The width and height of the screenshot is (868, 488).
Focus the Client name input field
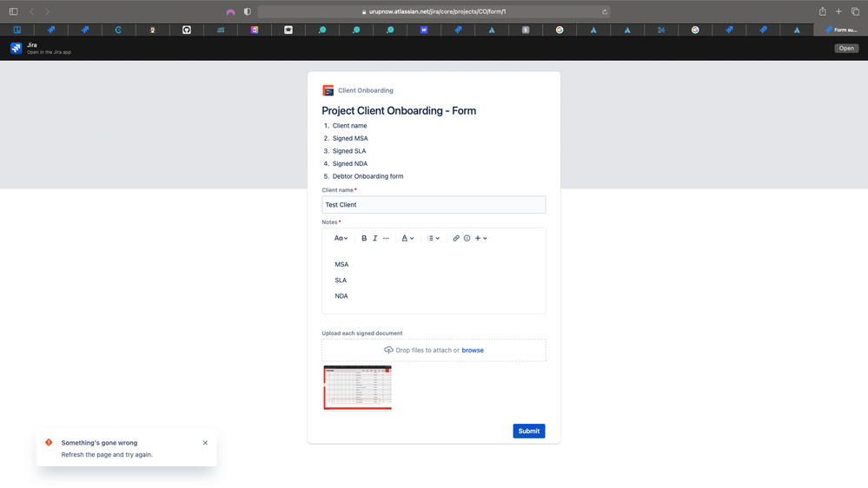pyautogui.click(x=434, y=205)
